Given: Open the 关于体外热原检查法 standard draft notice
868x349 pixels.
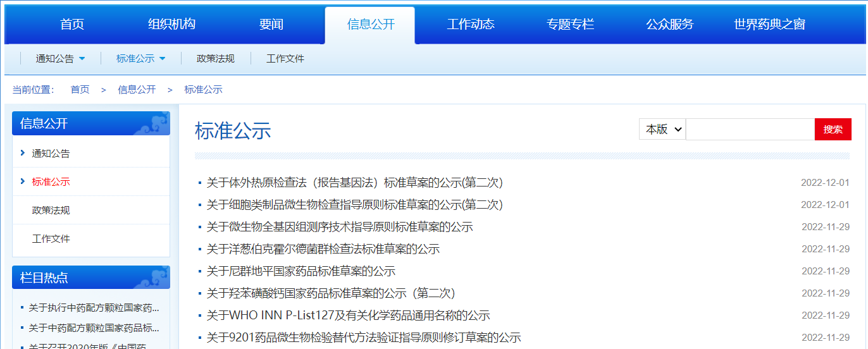Looking at the screenshot, I should pos(354,183).
